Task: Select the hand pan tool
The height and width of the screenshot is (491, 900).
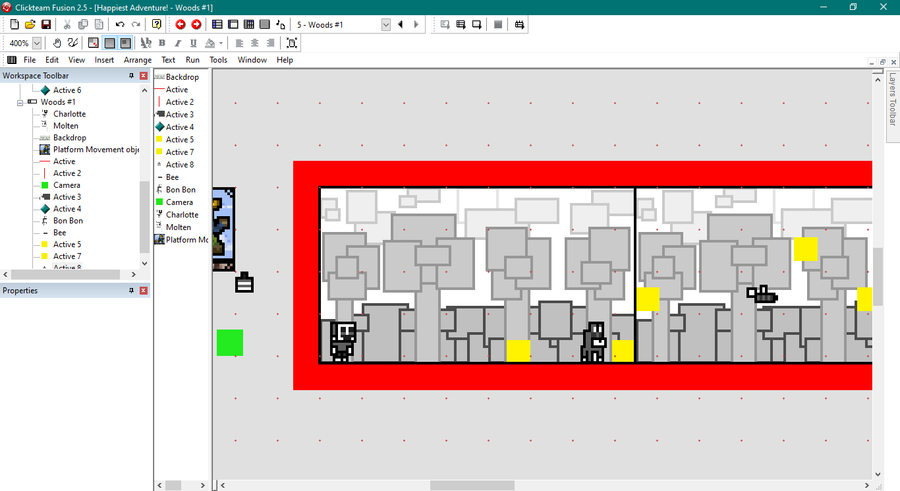Action: [57, 43]
